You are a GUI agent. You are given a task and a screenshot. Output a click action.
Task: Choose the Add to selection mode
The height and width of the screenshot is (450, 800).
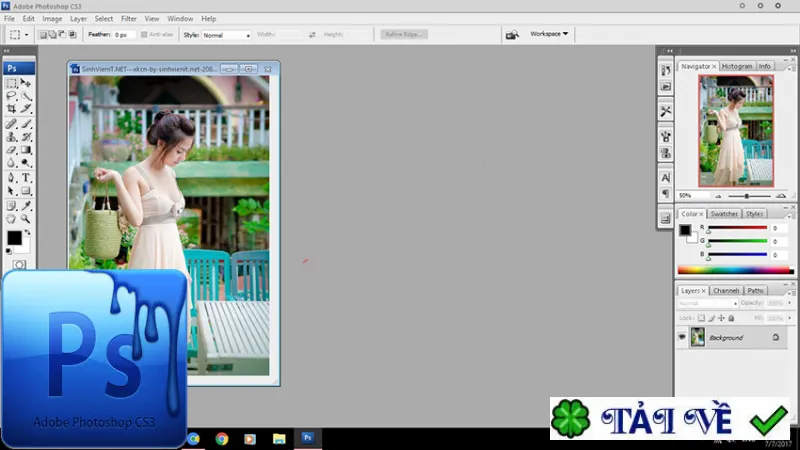[53, 35]
